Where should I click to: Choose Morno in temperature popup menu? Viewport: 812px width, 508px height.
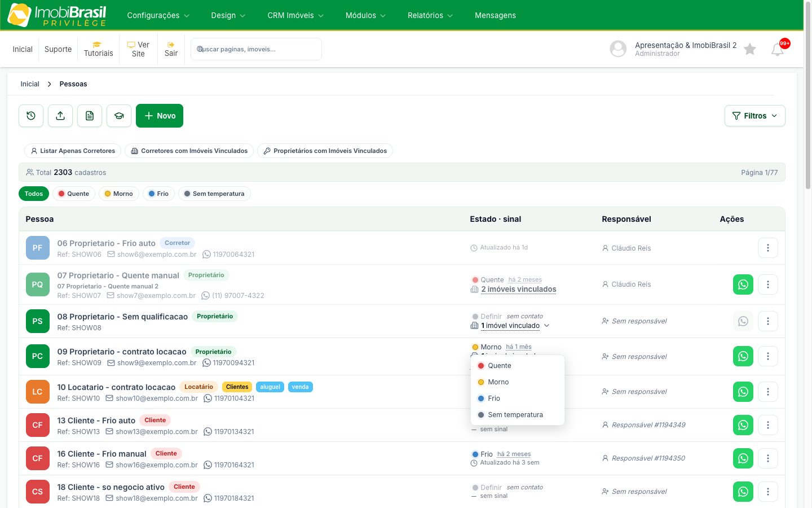pyautogui.click(x=518, y=382)
